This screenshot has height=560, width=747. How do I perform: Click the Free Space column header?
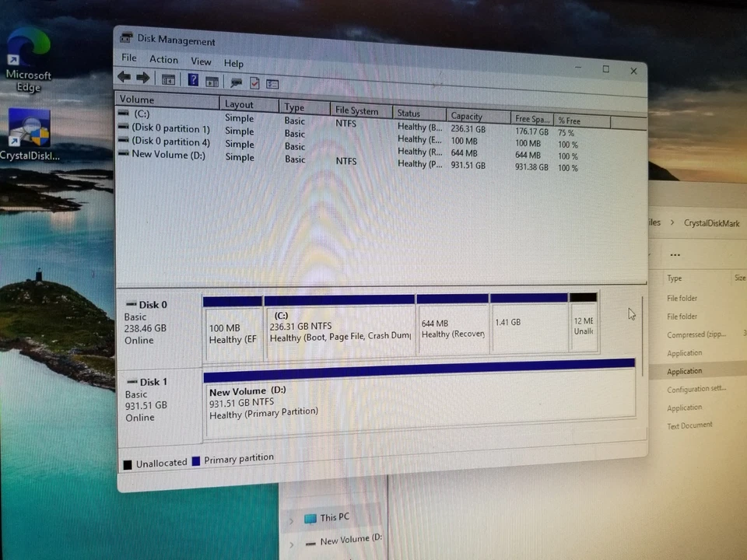click(531, 118)
